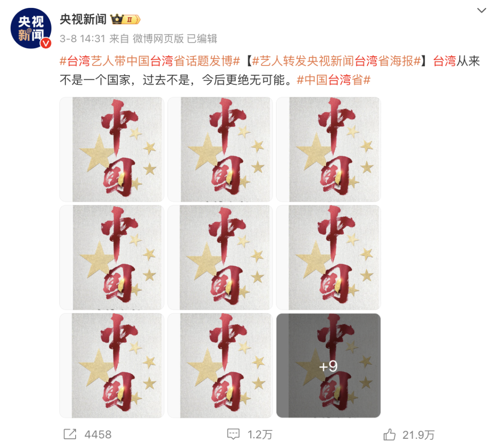This screenshot has width=501, height=448.
Task: Expand the post options chevron
Action: point(482,11)
